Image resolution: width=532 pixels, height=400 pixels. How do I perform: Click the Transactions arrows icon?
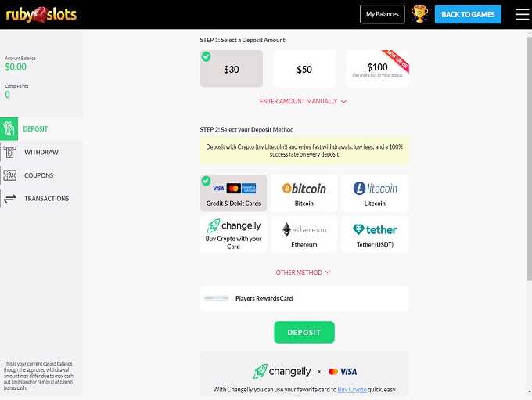click(x=10, y=199)
